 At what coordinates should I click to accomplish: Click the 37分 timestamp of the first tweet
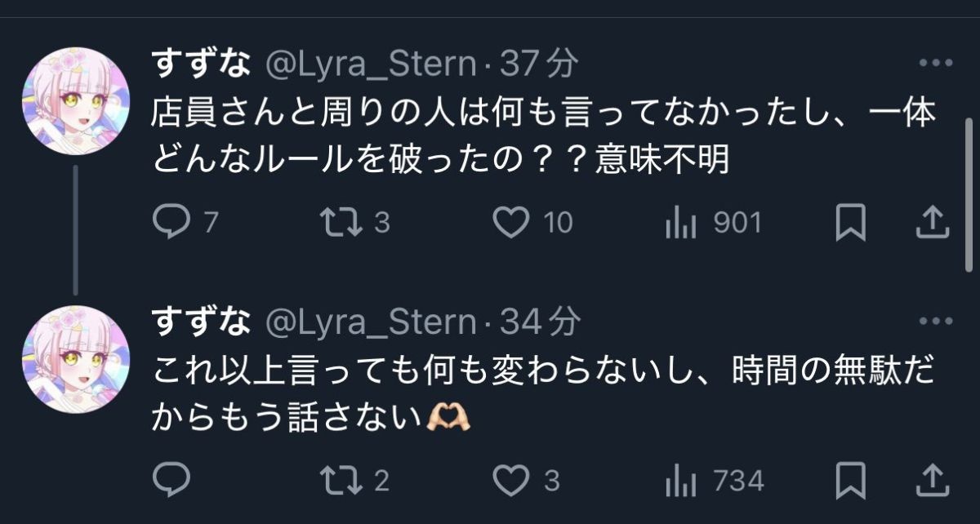coord(539,64)
